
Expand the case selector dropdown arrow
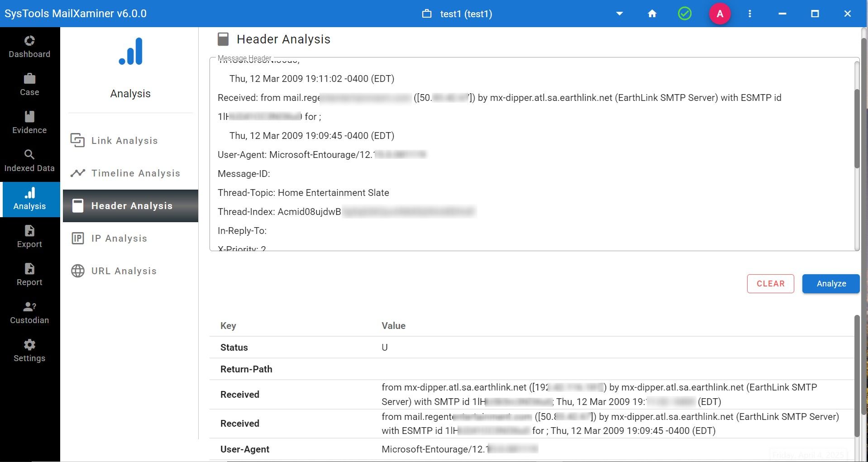(x=620, y=14)
